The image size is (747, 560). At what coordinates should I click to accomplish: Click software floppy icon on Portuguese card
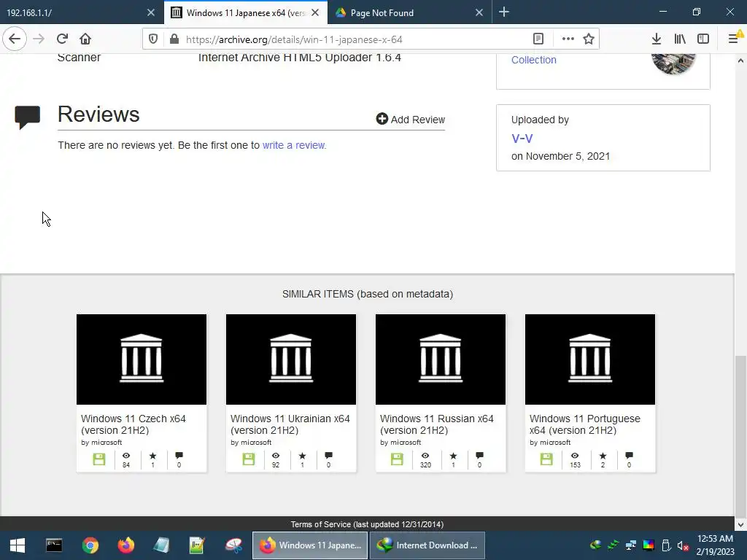[x=547, y=459]
